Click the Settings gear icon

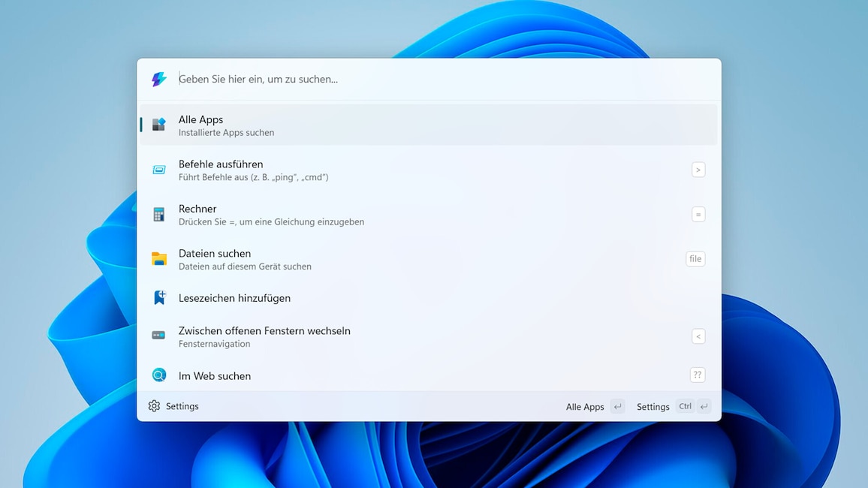click(154, 406)
